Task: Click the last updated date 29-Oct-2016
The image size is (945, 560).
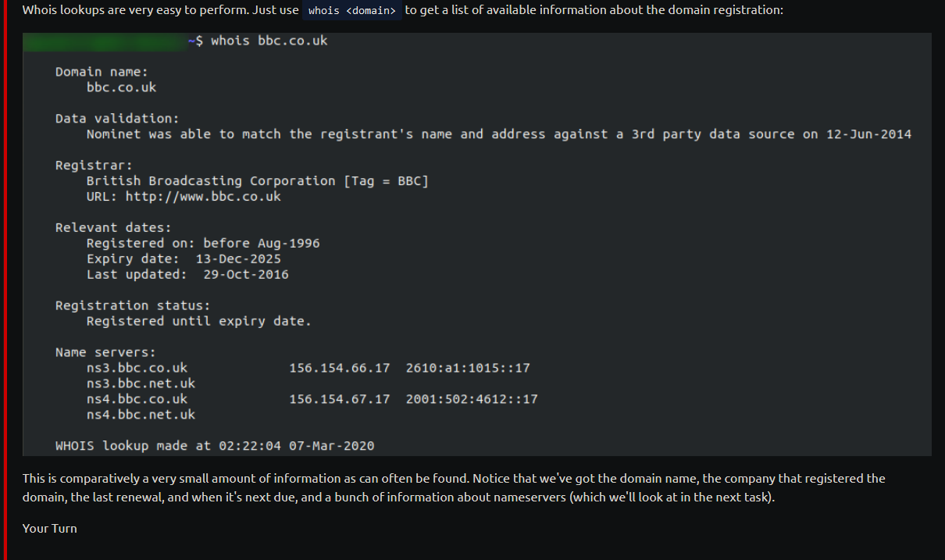Action: pos(246,274)
